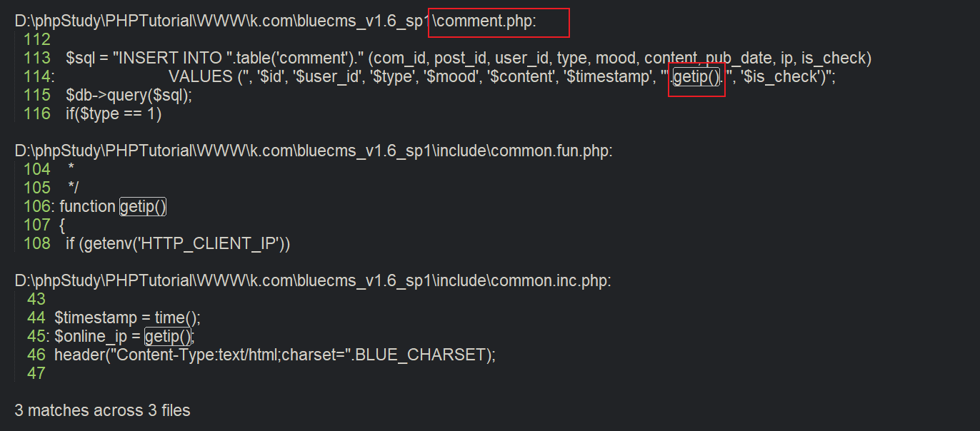Open the include\common.fun.php file path header
The width and height of the screenshot is (980, 431).
[314, 151]
